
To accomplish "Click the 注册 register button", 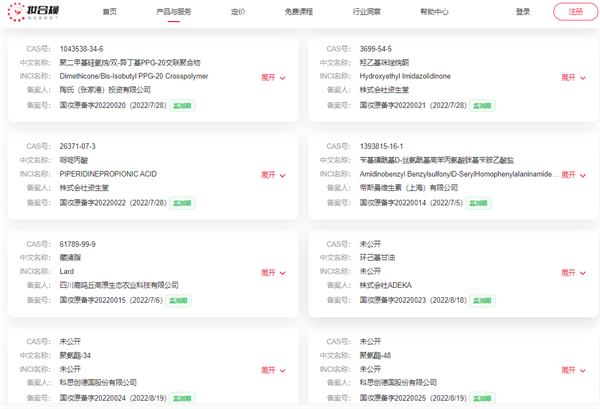I will pos(575,12).
